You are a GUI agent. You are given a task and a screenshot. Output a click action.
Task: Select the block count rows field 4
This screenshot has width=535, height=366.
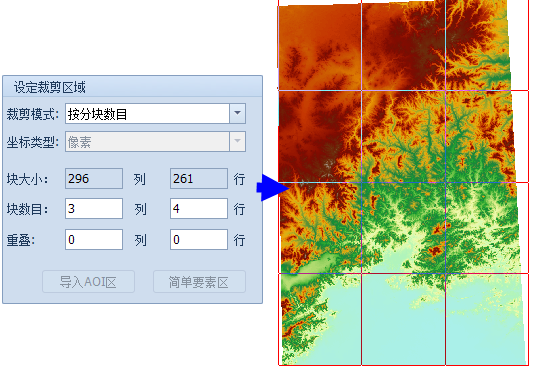pos(199,208)
